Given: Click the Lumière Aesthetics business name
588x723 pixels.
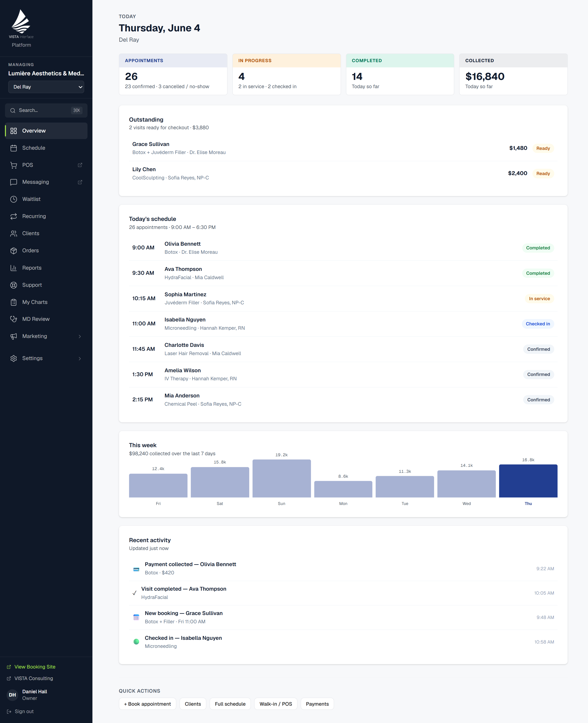Looking at the screenshot, I should click(46, 73).
